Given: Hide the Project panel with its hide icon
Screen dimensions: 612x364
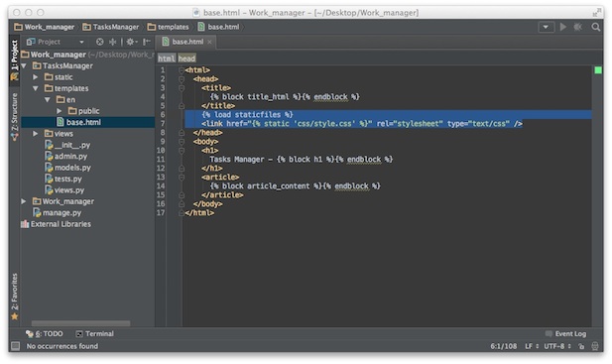Looking at the screenshot, I should tap(147, 42).
